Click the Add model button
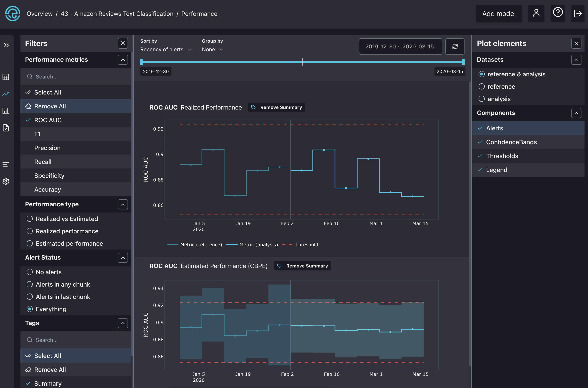The width and height of the screenshot is (588, 388). click(x=499, y=14)
